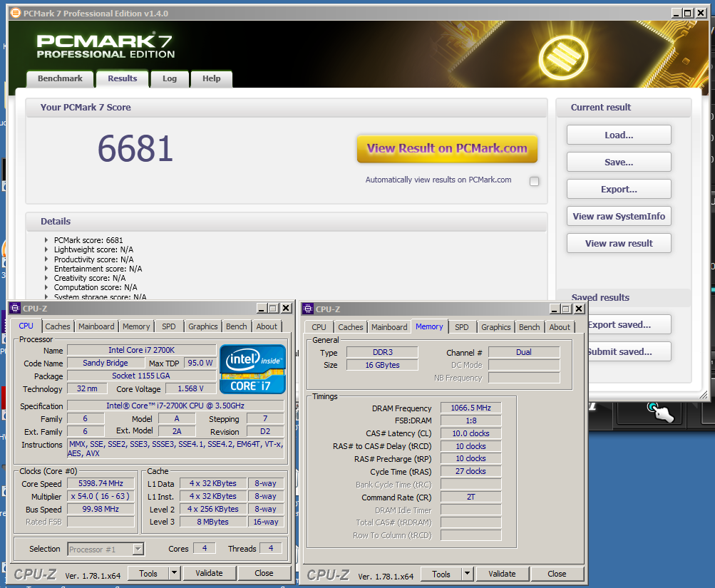Open the Graphics tab in left CPU-Z window
This screenshot has height=588, width=715.
pos(203,326)
